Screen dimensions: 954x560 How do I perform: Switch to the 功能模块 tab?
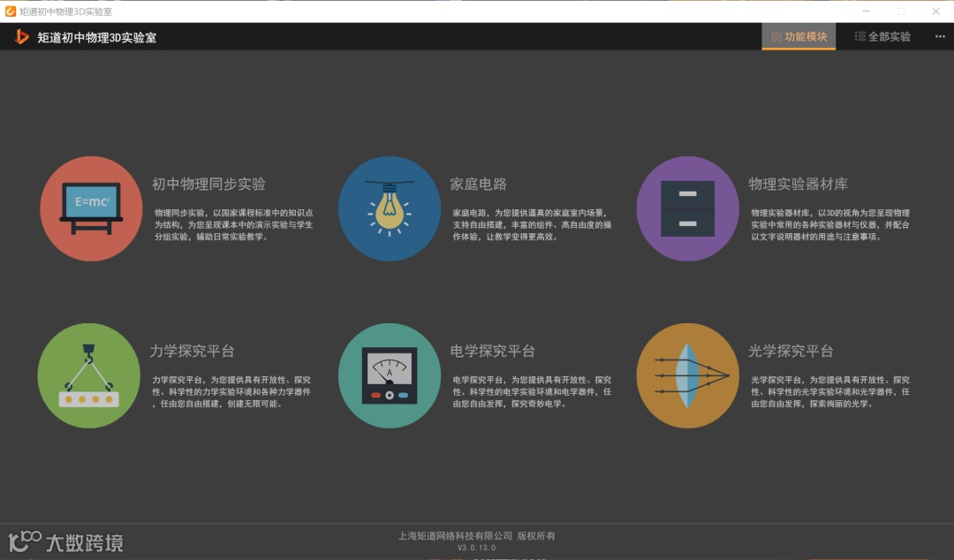[799, 36]
